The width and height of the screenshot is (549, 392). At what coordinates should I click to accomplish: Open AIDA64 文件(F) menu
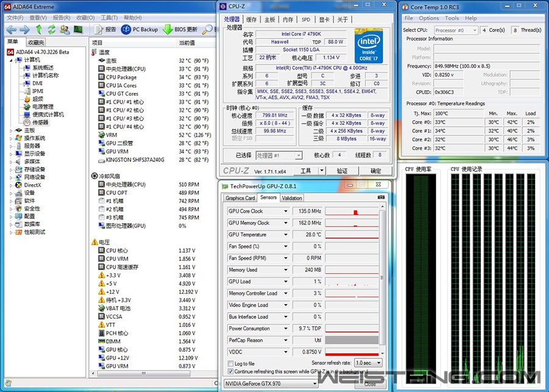(x=15, y=18)
